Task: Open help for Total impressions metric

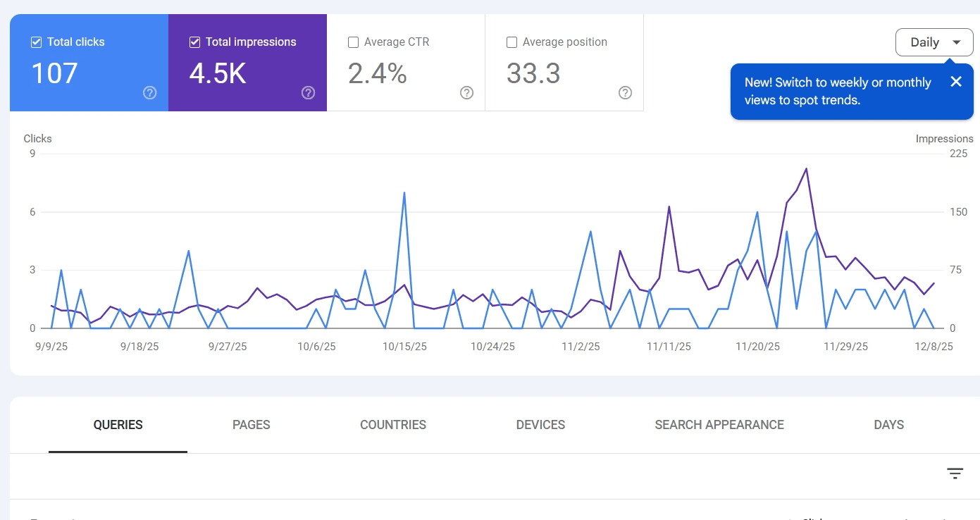Action: (x=308, y=92)
